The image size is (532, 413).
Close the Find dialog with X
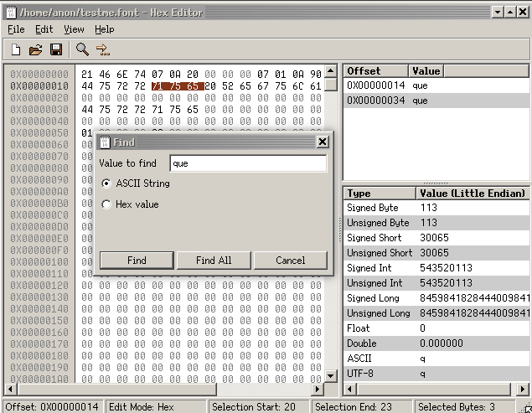(322, 142)
